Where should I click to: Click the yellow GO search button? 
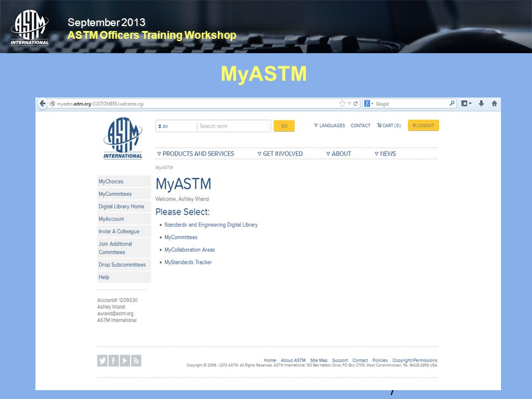[x=284, y=126]
